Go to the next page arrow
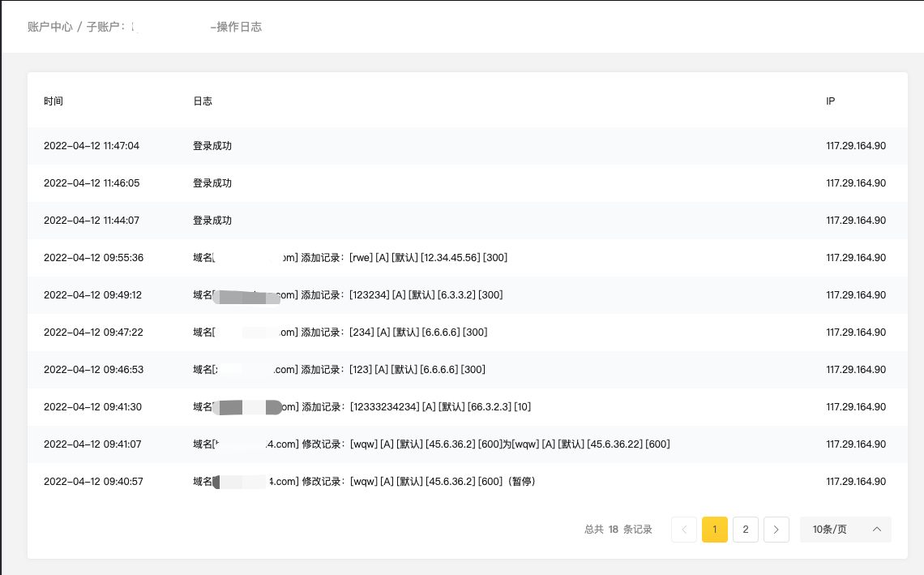This screenshot has height=575, width=924. (x=776, y=530)
